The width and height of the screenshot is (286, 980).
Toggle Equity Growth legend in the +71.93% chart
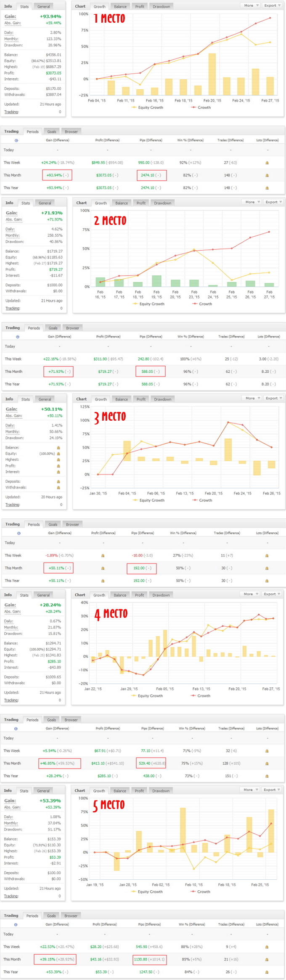pos(149,304)
